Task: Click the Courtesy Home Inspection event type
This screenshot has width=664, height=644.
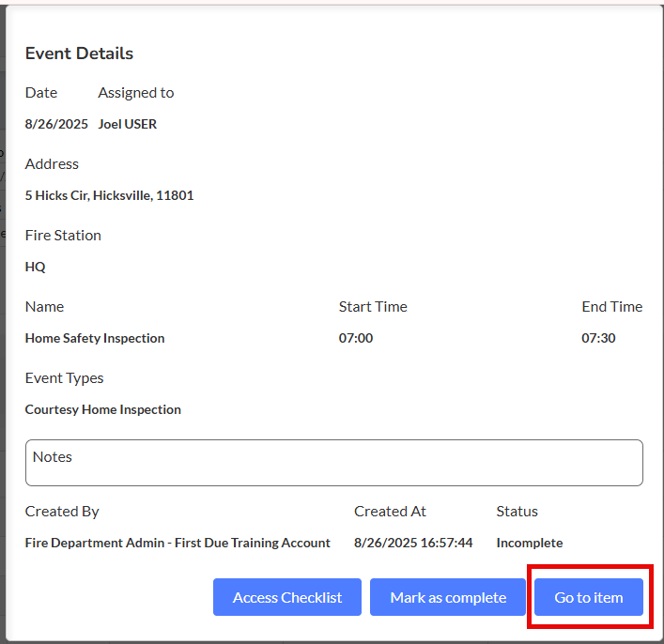Action: [x=103, y=409]
